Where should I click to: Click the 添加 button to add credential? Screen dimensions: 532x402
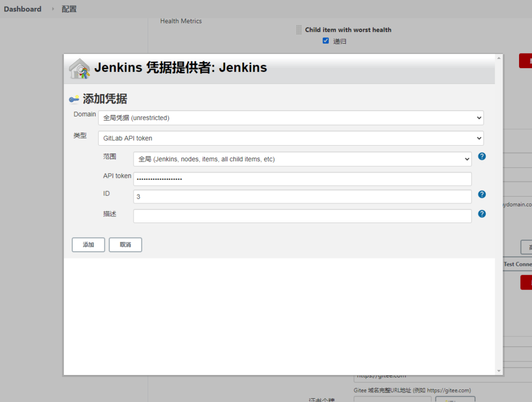88,245
